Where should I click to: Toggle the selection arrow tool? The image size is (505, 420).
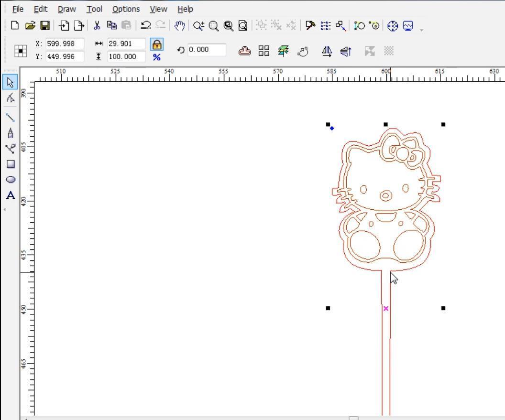[x=11, y=82]
